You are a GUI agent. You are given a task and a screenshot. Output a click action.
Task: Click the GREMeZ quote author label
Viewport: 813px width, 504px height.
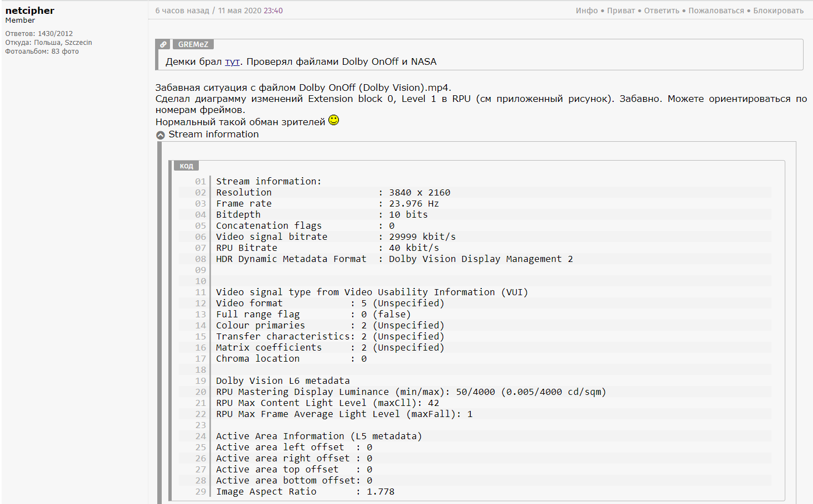point(193,44)
